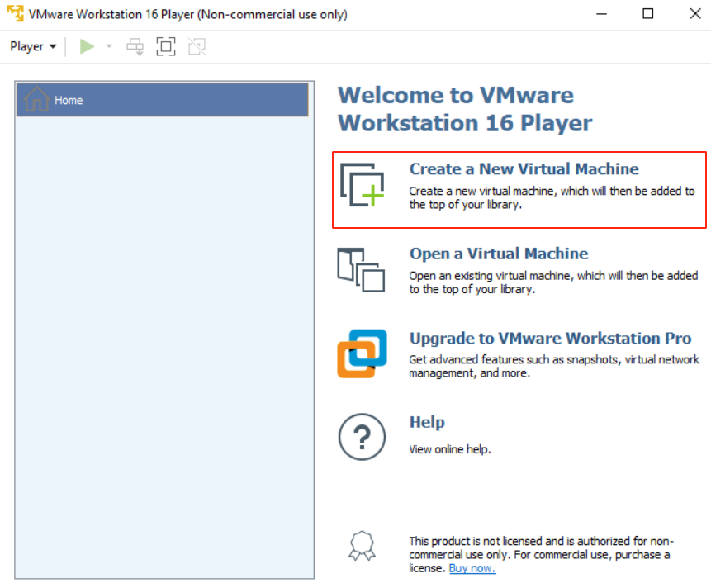
Task: Click the green Play virtual machine button
Action: click(87, 46)
